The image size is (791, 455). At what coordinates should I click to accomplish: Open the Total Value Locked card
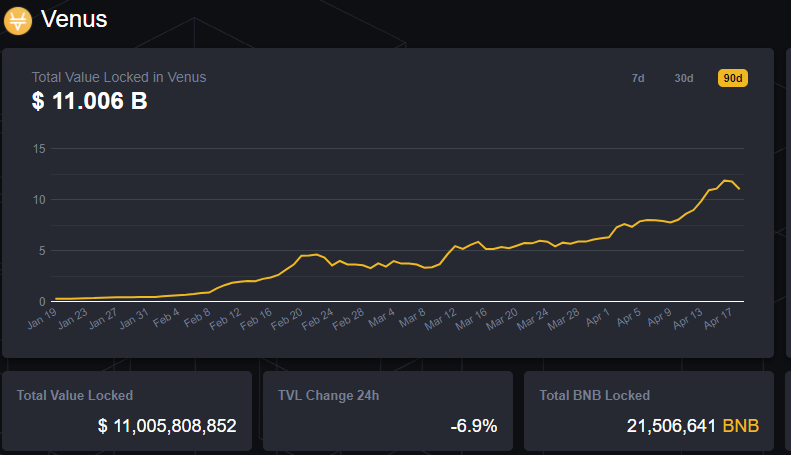click(x=126, y=410)
